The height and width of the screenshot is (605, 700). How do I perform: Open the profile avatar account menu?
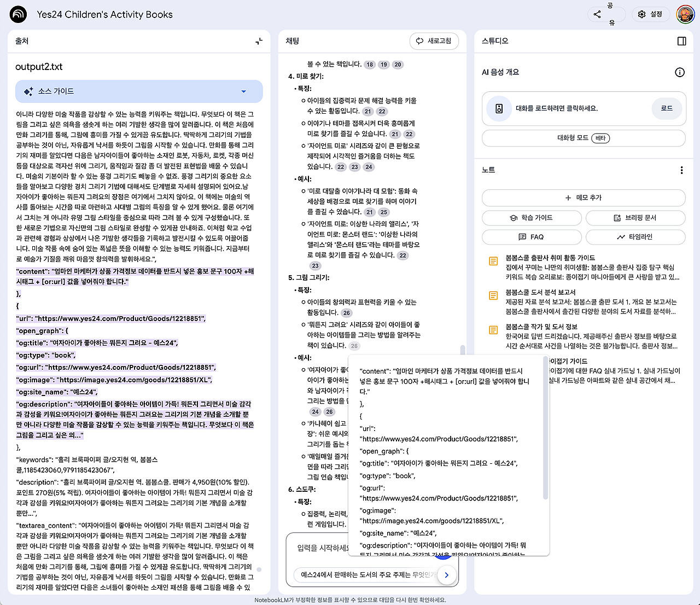click(x=685, y=14)
